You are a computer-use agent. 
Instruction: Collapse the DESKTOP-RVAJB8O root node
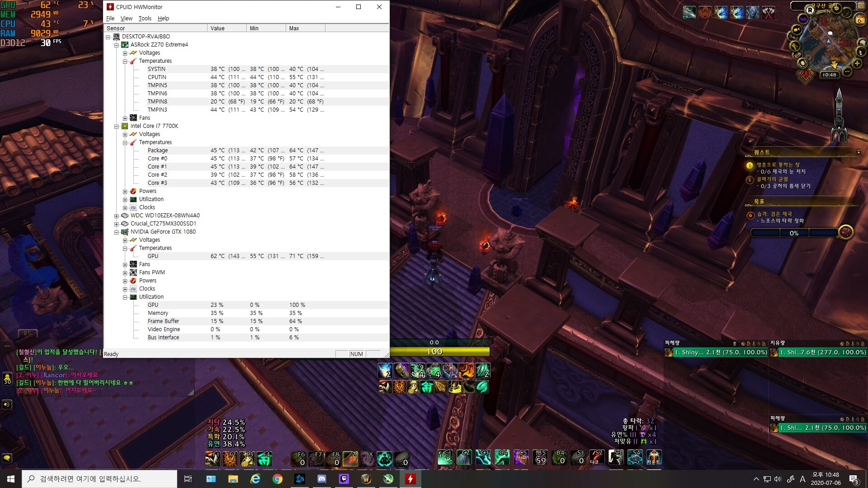coord(108,37)
